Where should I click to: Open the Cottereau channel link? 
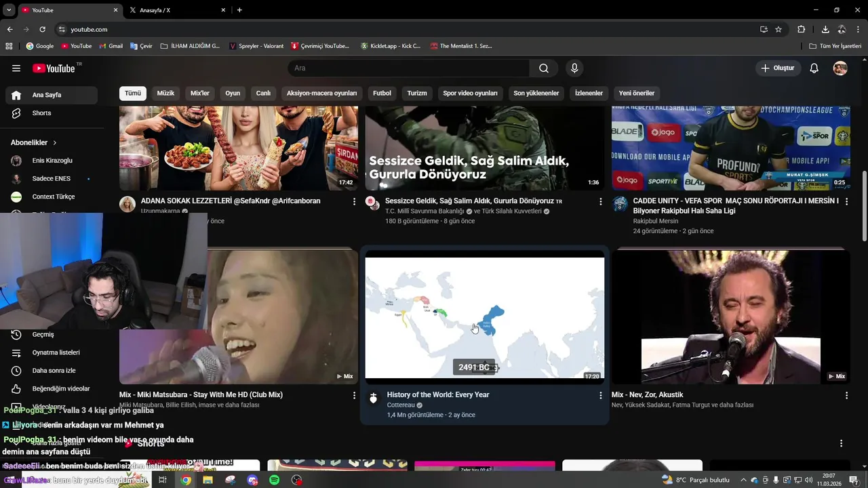click(401, 405)
